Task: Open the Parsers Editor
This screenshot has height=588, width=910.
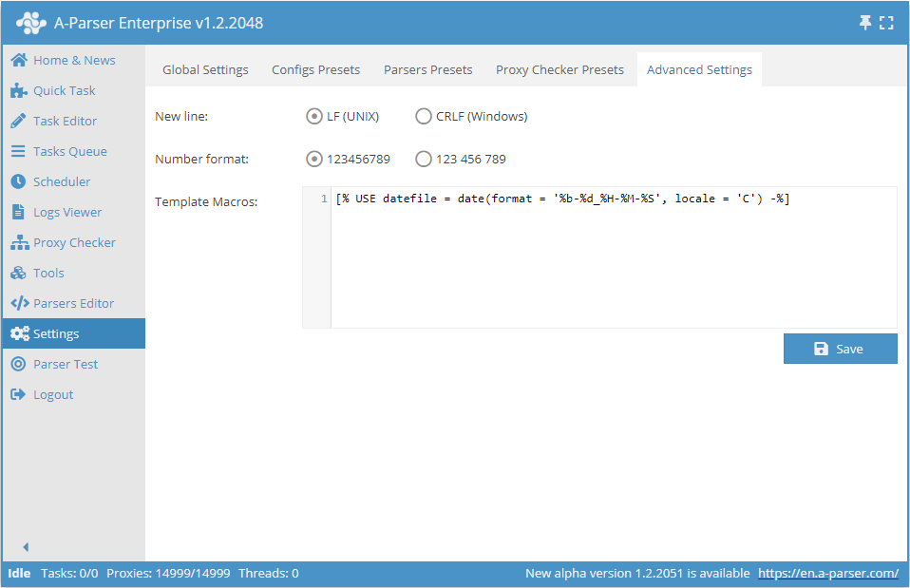Action: coord(70,303)
